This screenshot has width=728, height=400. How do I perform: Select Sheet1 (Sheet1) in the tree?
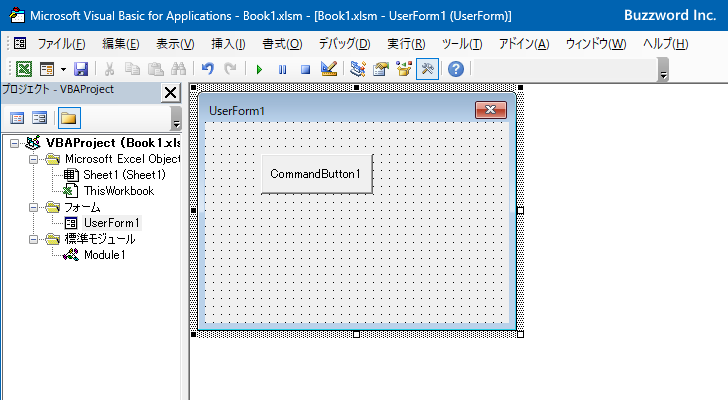point(124,175)
